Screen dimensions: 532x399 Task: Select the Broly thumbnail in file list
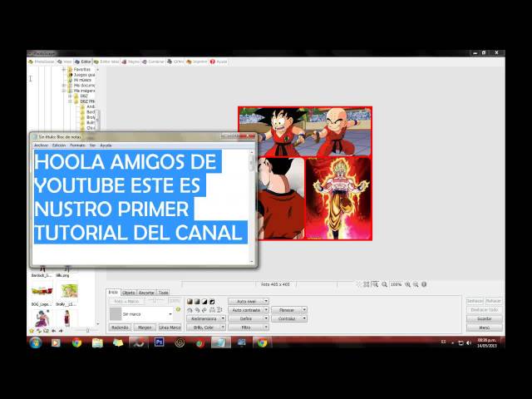pyautogui.click(x=69, y=291)
